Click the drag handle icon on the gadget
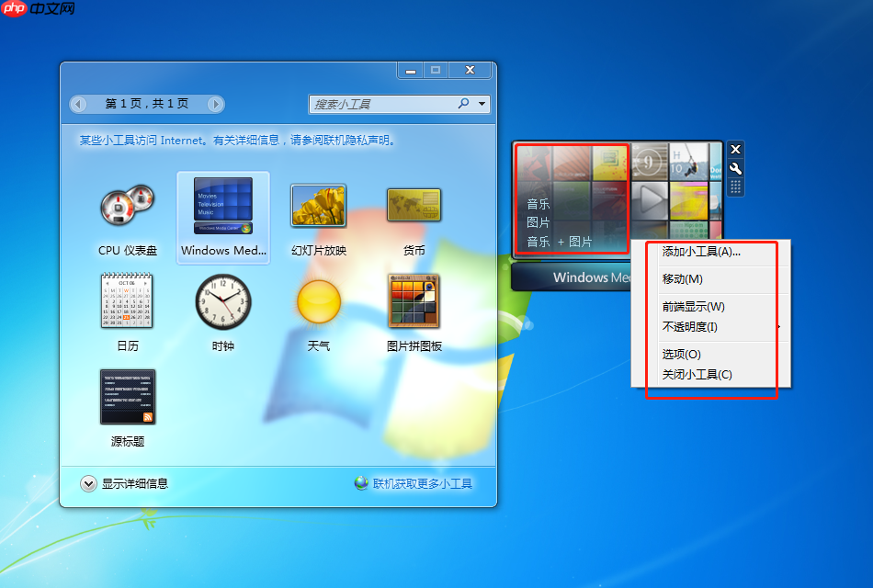 point(735,187)
